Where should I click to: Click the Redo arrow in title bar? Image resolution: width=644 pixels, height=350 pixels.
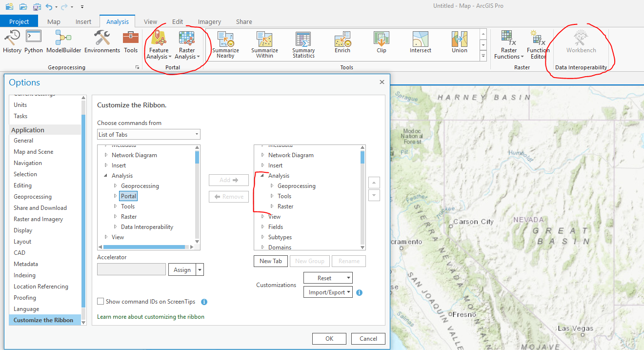[x=65, y=7]
